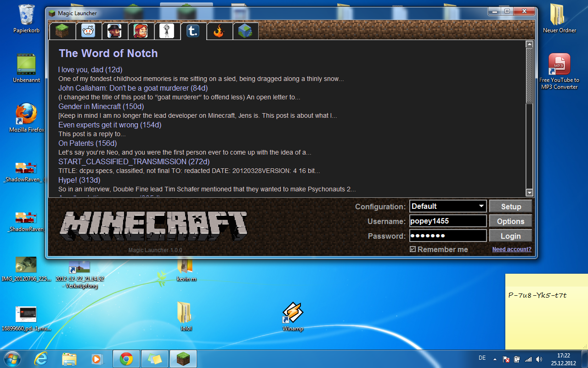Open the tab with black-hat man avatar

click(x=114, y=31)
